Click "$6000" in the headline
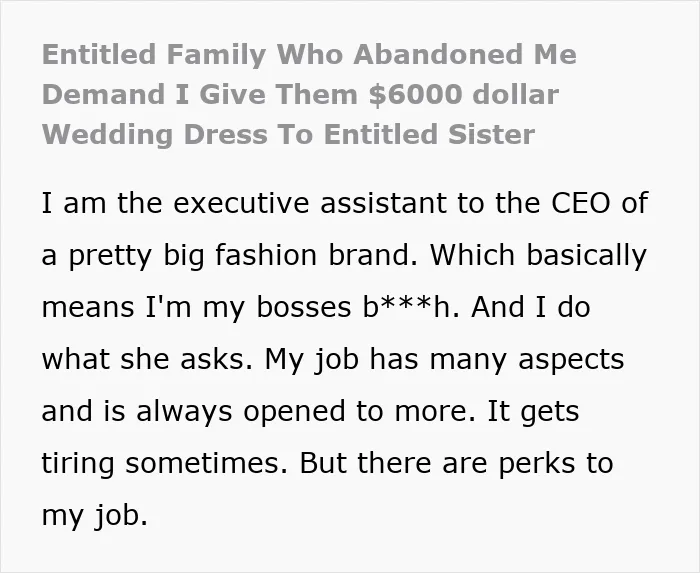700x573 pixels. 416,95
